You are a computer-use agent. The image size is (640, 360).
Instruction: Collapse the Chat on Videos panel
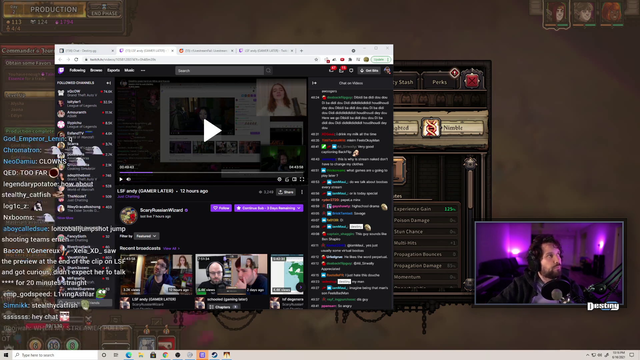point(314,83)
